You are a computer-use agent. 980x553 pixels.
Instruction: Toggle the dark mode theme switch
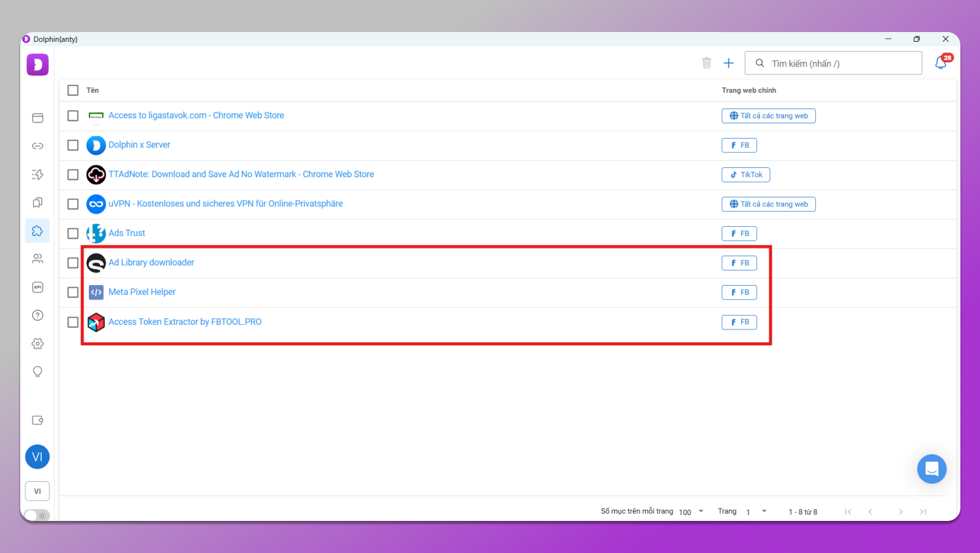(x=37, y=515)
